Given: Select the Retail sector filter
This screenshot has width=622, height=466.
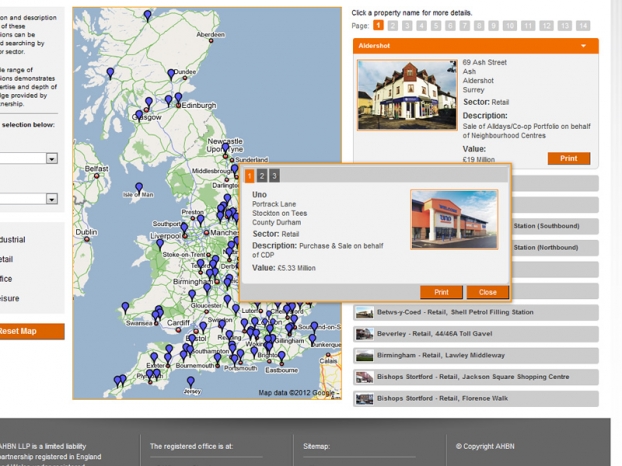Looking at the screenshot, I should pyautogui.click(x=6, y=259).
